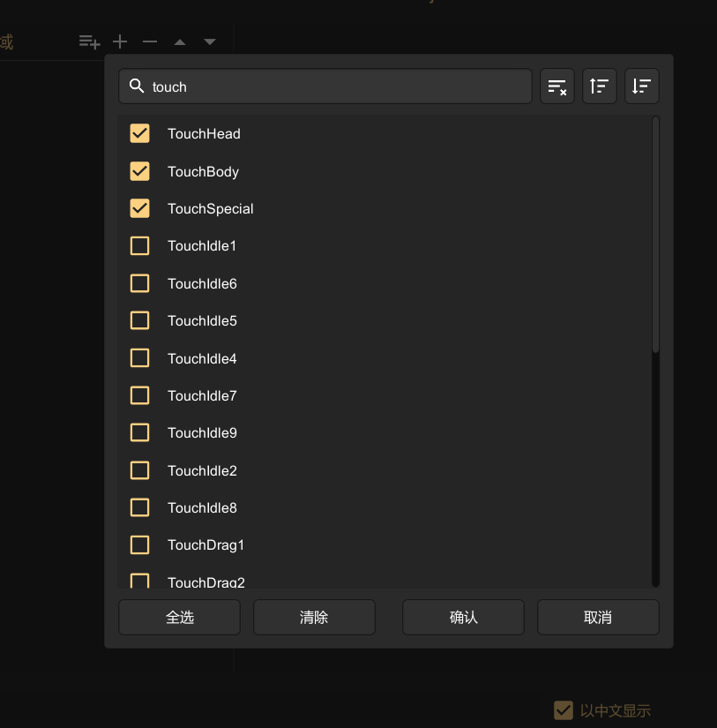The image size is (717, 728).
Task: Click the plus icon in toolbar
Action: tap(120, 41)
